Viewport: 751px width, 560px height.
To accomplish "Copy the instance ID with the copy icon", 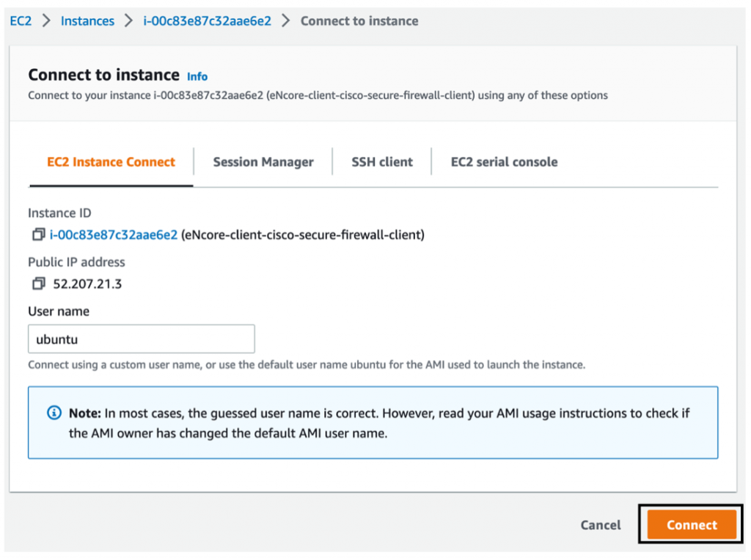I will point(38,235).
